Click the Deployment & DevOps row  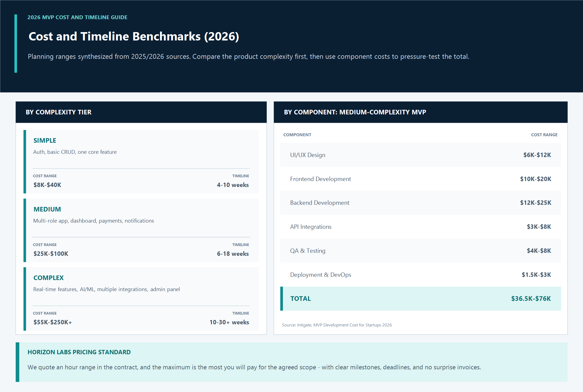(x=421, y=275)
